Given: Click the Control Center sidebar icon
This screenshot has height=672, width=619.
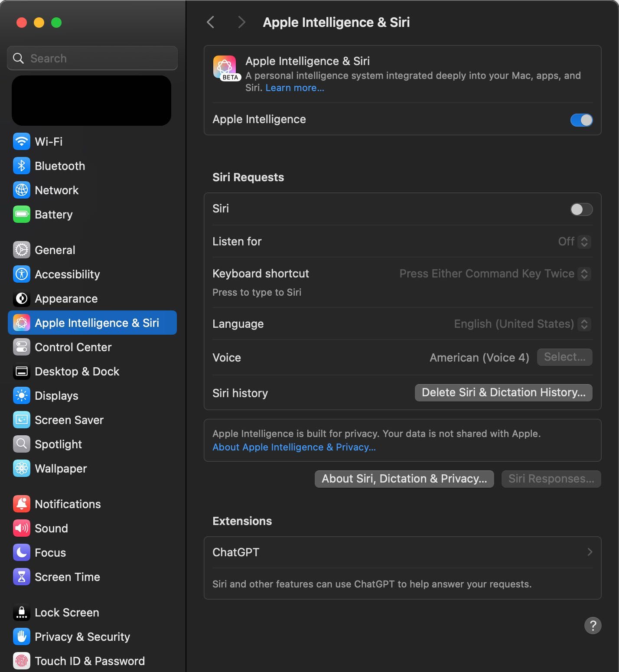Looking at the screenshot, I should tap(22, 347).
